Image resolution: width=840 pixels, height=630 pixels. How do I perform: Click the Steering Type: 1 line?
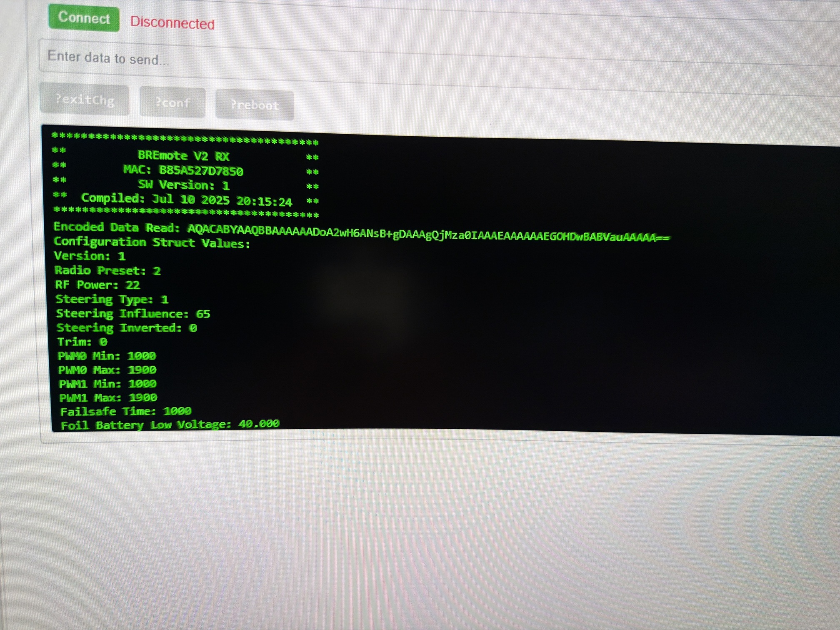(x=112, y=300)
